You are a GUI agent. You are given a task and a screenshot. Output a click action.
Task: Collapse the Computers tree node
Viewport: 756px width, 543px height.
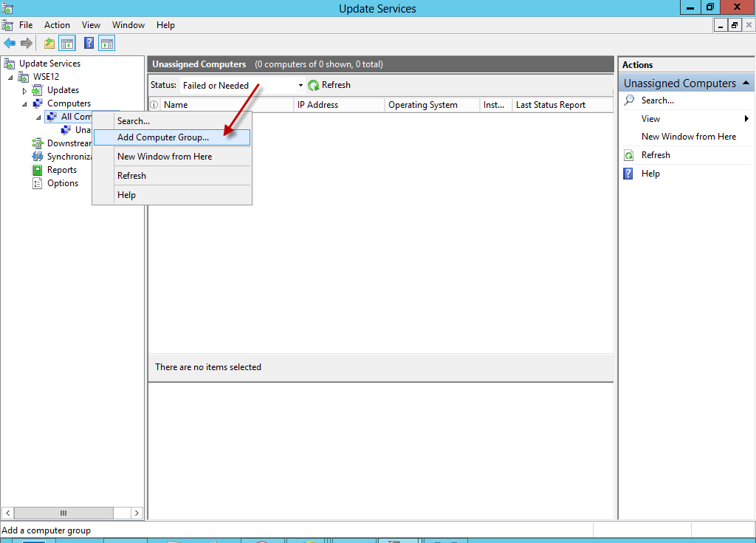(24, 104)
